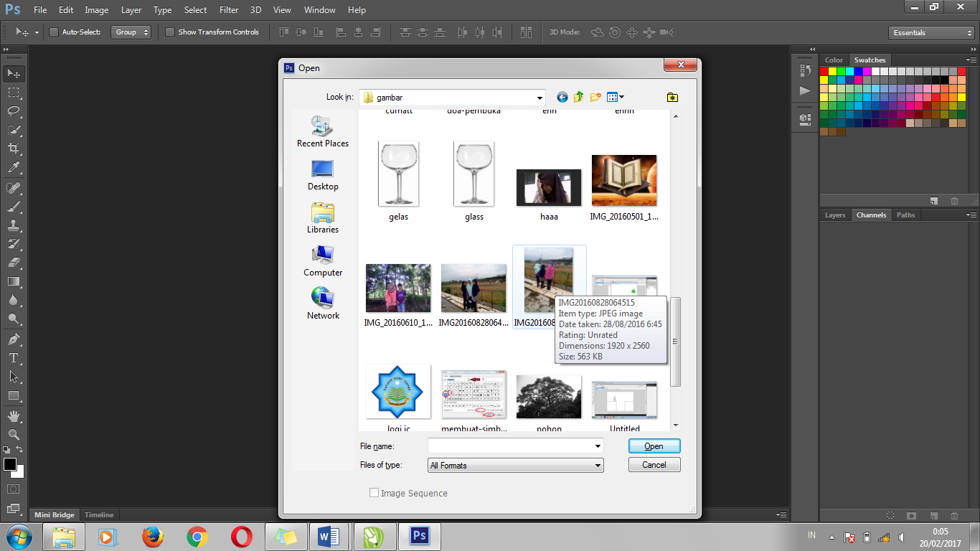Open the Files of type dropdown

(598, 465)
